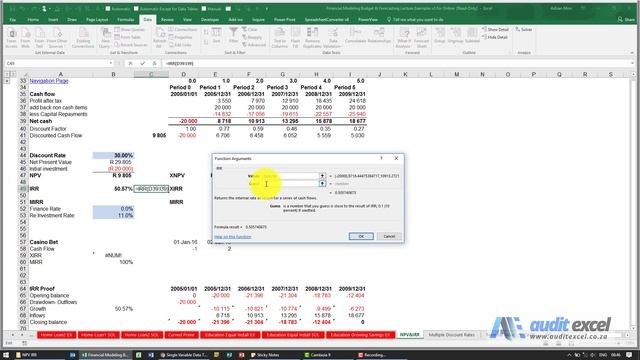Screen dimensions: 640x360
Task: Click the Values input field
Action: [x=290, y=176]
